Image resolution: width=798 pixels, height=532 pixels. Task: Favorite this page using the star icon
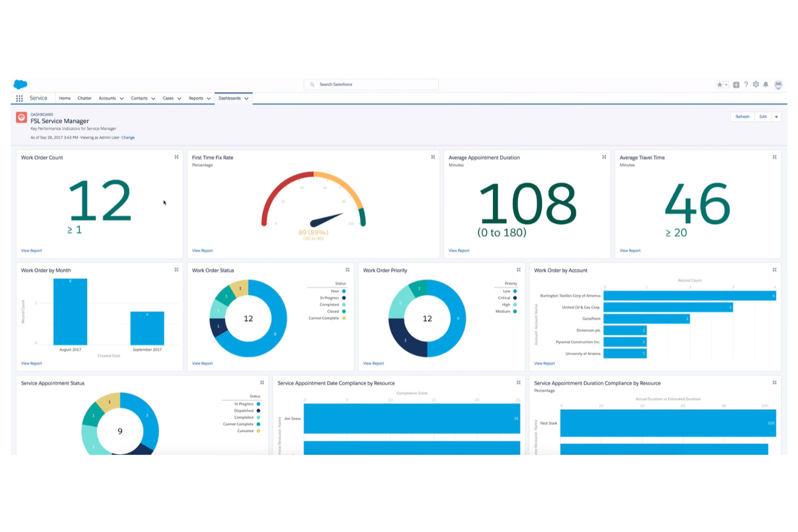[x=719, y=84]
